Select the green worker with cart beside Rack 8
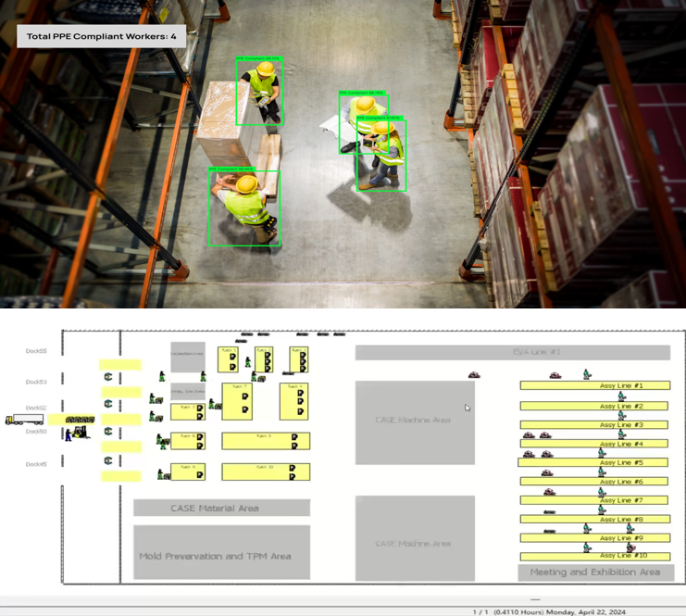This screenshot has width=686, height=616. point(164,474)
